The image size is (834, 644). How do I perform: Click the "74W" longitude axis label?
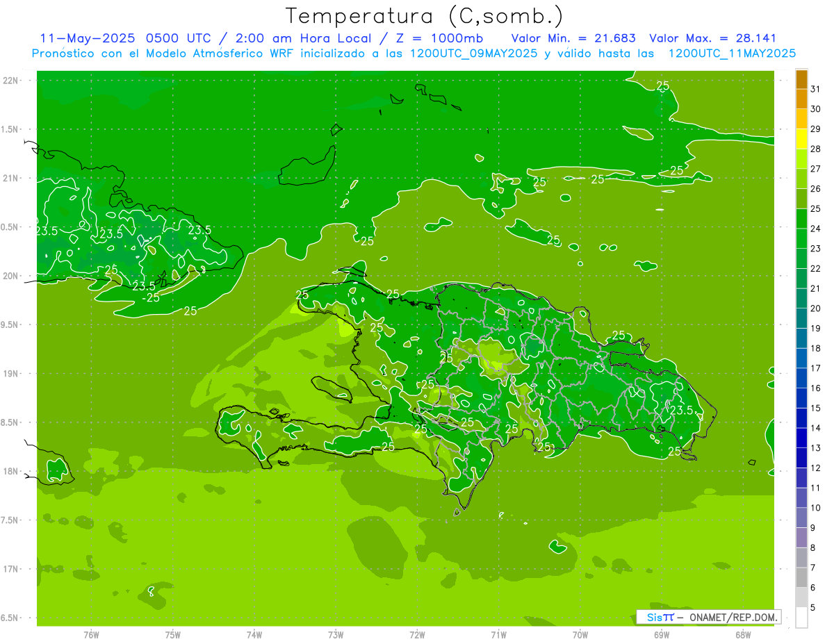click(x=254, y=635)
